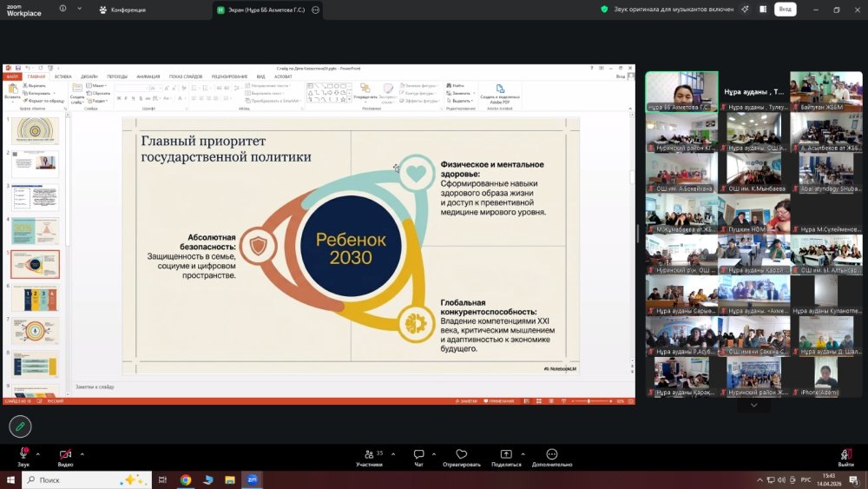Image resolution: width=868 pixels, height=489 pixels.
Task: Switch to the Конференция tab
Action: (122, 10)
